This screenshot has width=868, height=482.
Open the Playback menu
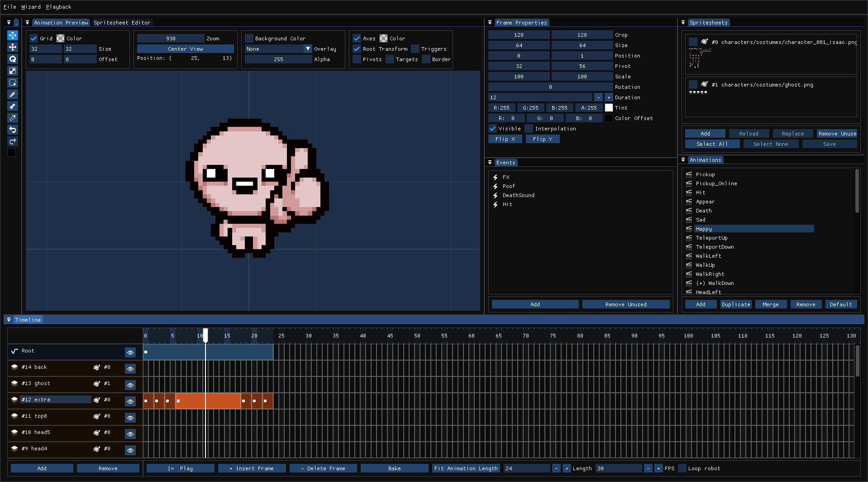pyautogui.click(x=58, y=7)
